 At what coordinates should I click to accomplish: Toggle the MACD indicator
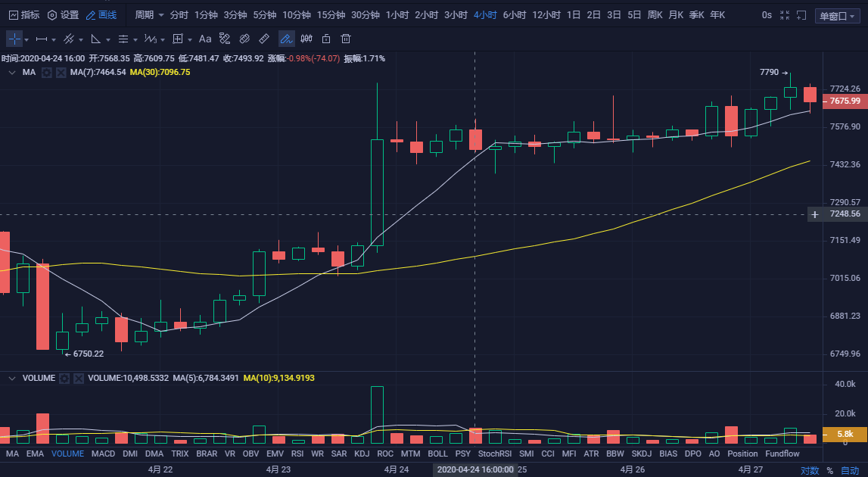click(103, 454)
